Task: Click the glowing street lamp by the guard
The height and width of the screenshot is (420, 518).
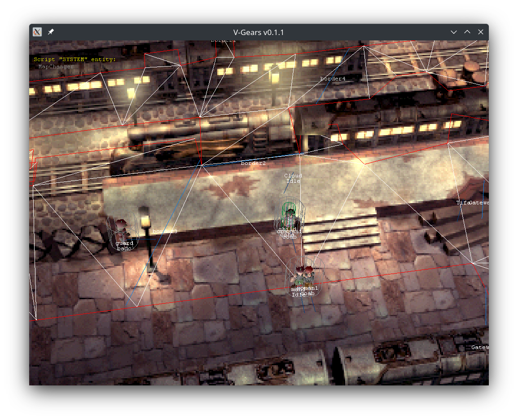Action: click(145, 221)
